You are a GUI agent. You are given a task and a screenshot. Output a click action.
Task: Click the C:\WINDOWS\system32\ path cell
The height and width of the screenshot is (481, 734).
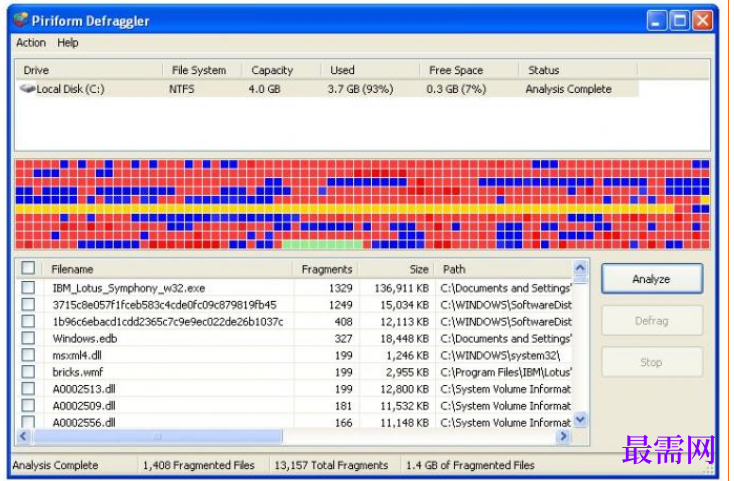(500, 355)
